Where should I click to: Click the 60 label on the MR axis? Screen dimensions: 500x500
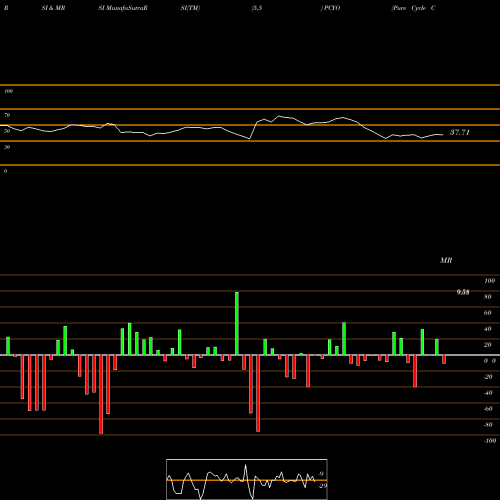click(x=488, y=313)
